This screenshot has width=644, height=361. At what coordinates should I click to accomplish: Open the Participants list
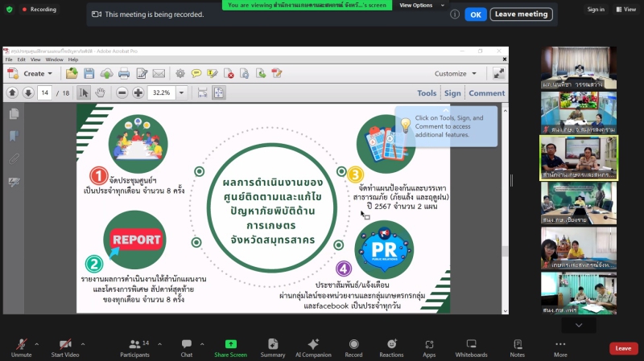tap(134, 344)
